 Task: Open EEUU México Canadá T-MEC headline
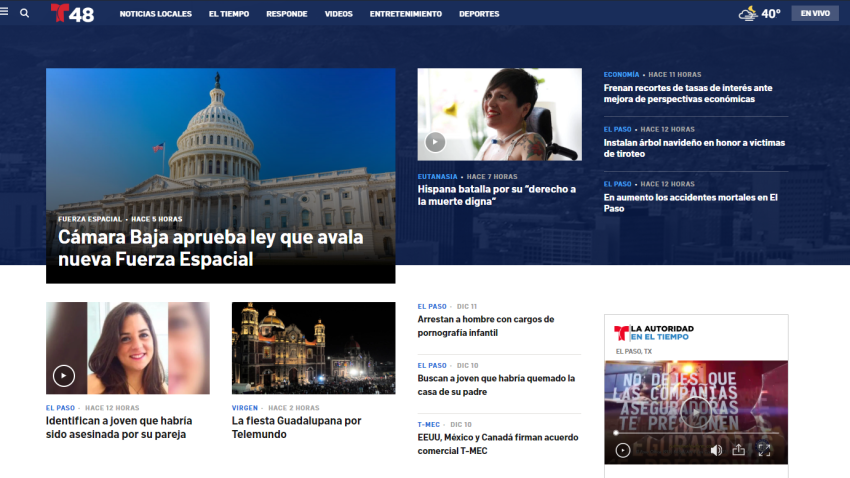[x=498, y=444]
